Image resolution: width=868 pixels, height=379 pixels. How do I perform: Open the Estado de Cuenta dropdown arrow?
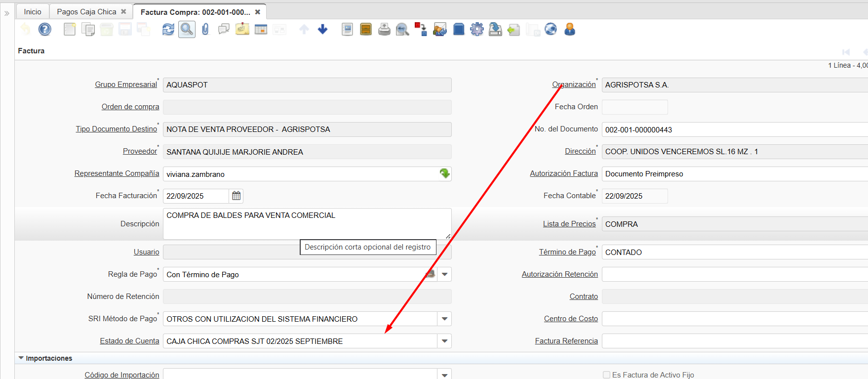[x=445, y=341]
